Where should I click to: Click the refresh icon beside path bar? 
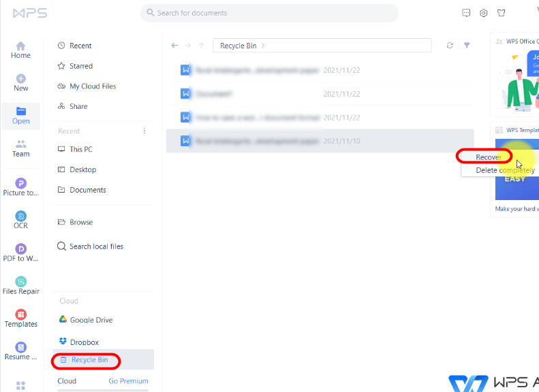450,46
